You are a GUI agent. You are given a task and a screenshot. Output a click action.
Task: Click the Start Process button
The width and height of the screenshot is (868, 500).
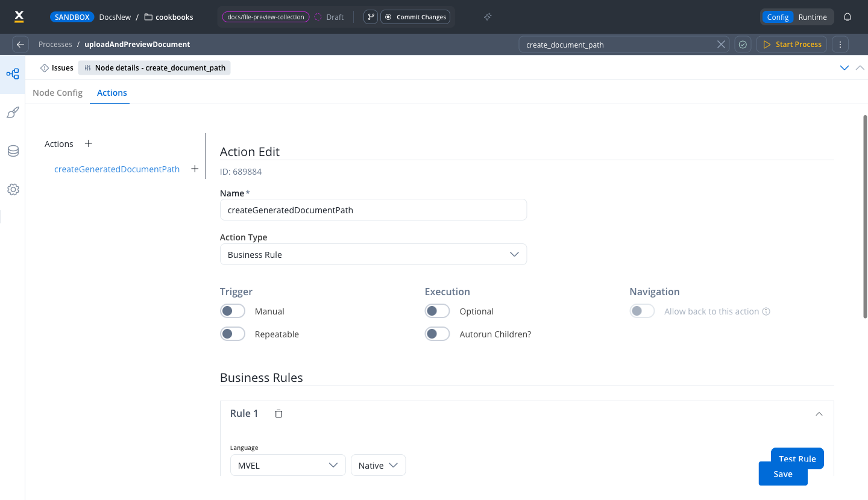coord(792,44)
